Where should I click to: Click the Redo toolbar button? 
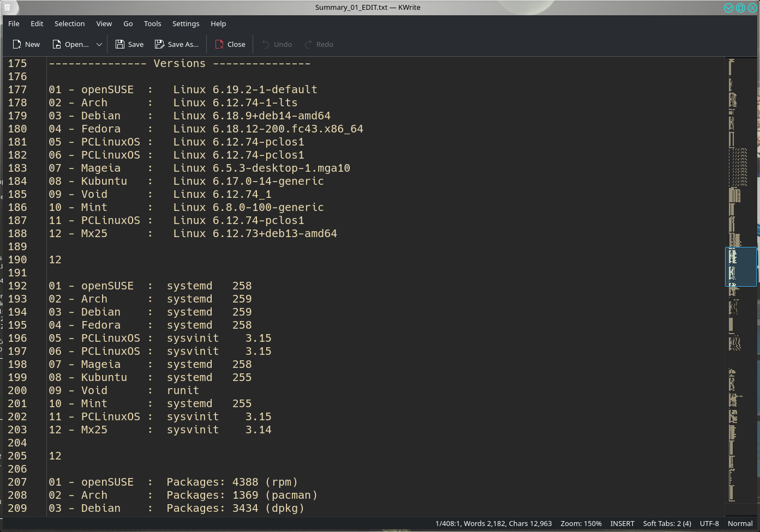(x=319, y=44)
